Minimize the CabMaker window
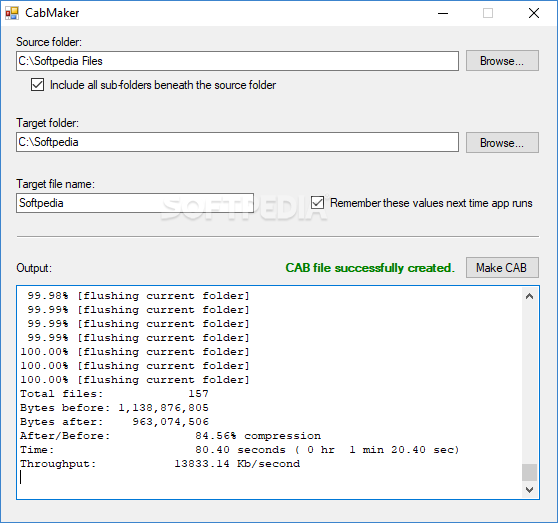The height and width of the screenshot is (523, 558). click(443, 14)
